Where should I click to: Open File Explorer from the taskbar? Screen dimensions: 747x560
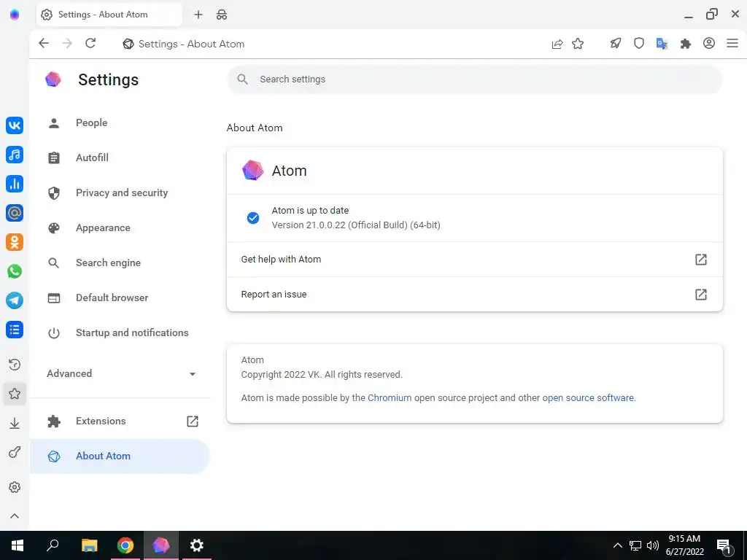[89, 545]
